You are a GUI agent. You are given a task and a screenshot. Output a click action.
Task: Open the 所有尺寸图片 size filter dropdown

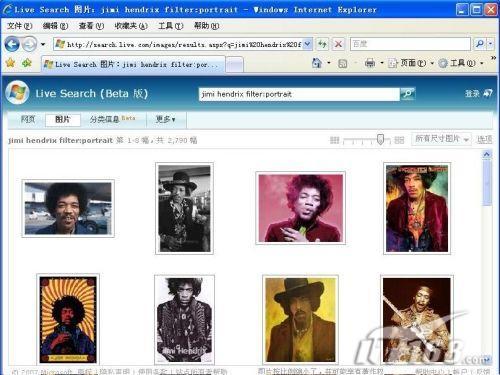tap(442, 139)
